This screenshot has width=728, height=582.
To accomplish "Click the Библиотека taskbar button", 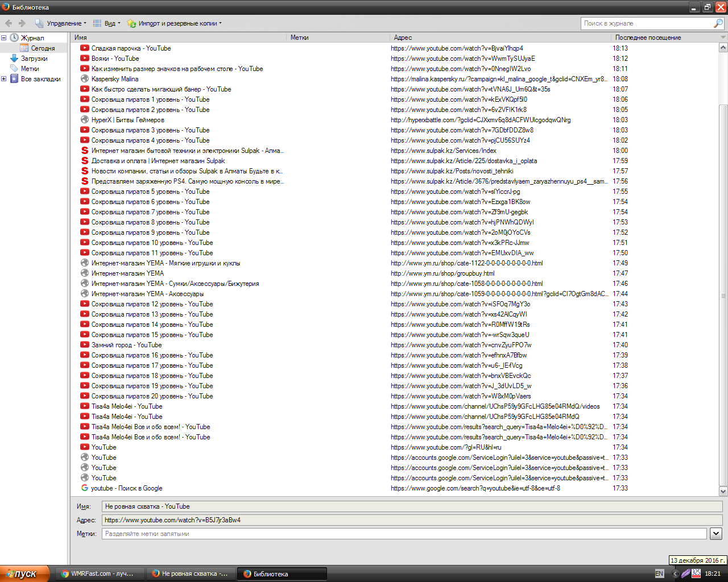I will (282, 574).
